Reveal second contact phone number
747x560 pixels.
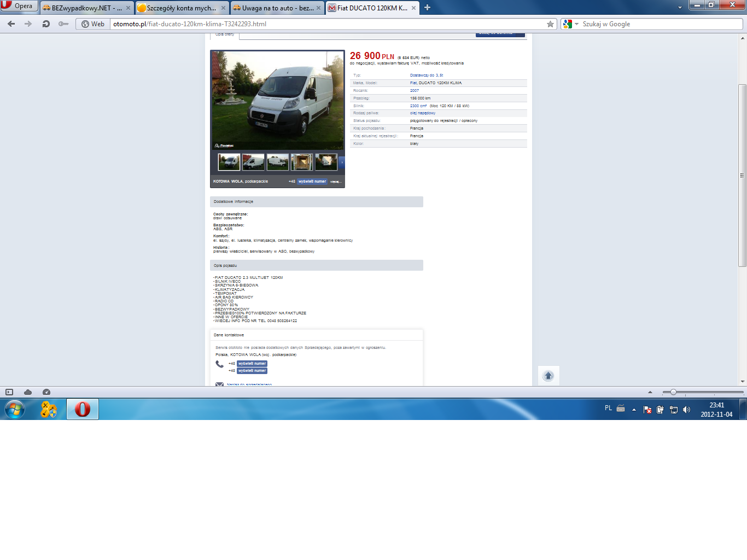(252, 370)
